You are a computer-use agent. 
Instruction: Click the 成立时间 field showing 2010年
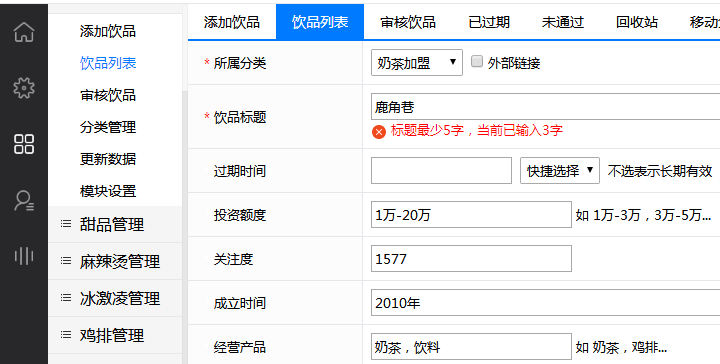(546, 302)
